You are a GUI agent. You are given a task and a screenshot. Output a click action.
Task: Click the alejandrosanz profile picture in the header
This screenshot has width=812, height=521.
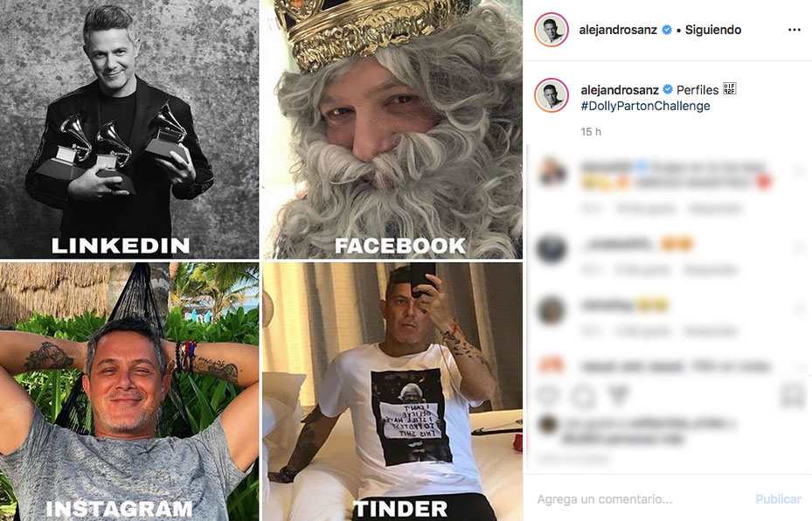pyautogui.click(x=552, y=30)
